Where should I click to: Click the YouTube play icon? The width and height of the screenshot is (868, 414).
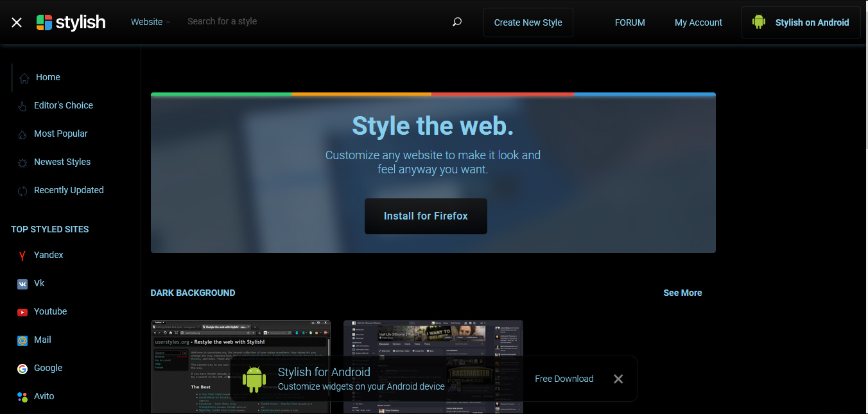point(22,313)
